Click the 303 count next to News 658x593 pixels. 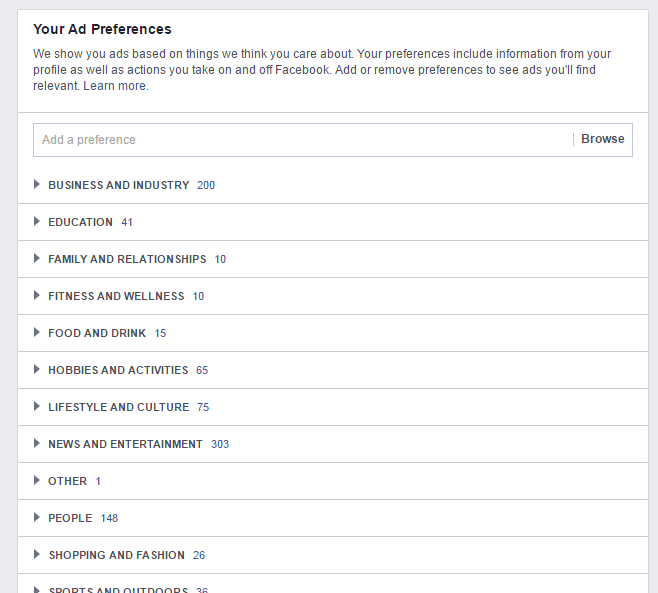click(x=220, y=444)
